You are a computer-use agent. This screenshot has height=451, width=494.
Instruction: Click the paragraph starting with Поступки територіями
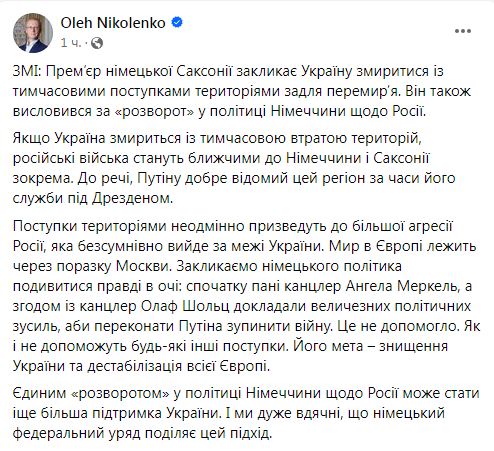pos(247,296)
